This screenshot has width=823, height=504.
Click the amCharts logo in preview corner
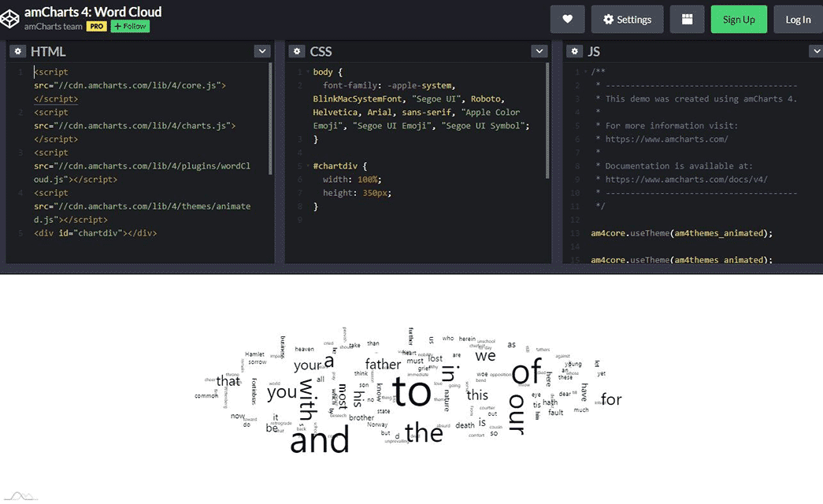pos(20,496)
